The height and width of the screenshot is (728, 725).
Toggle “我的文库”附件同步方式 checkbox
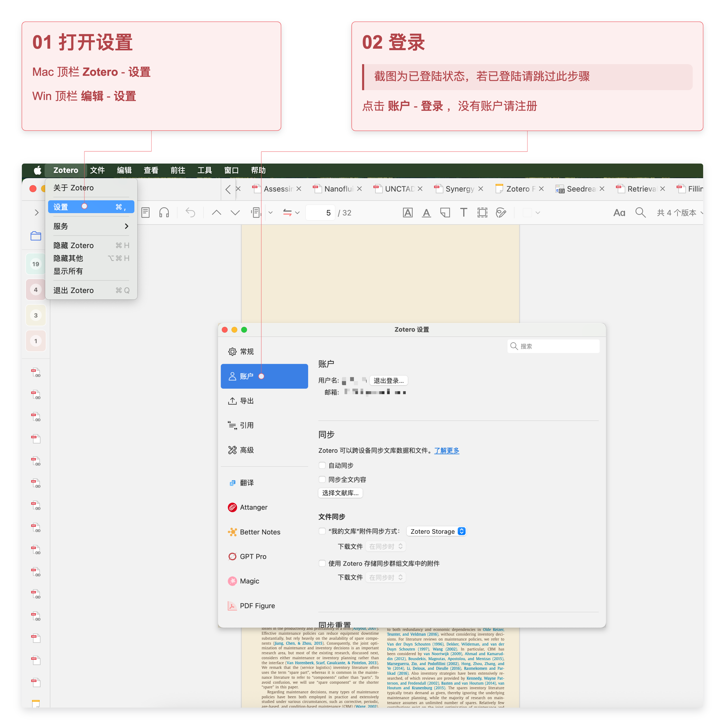322,531
